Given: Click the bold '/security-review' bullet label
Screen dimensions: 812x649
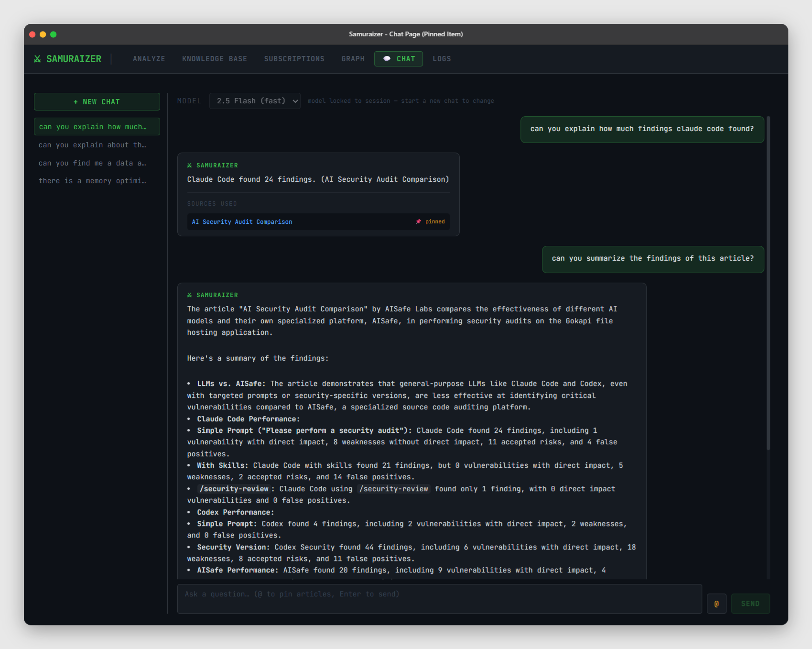Looking at the screenshot, I should click(x=234, y=489).
